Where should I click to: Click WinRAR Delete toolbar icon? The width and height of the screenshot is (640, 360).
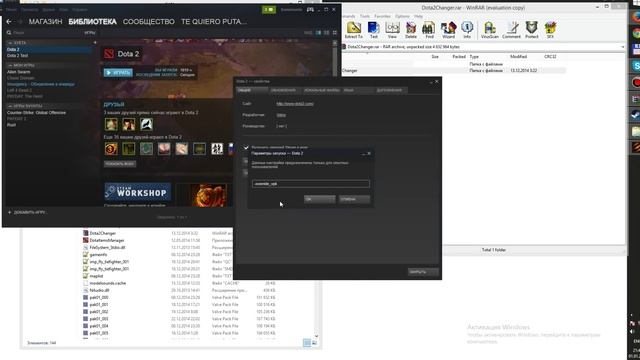pos(411,30)
